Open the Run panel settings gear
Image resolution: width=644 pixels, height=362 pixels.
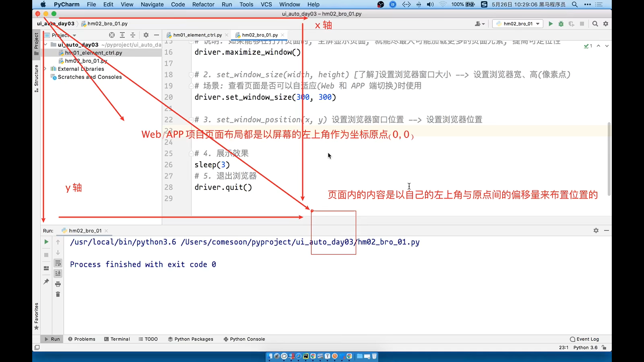[596, 231]
